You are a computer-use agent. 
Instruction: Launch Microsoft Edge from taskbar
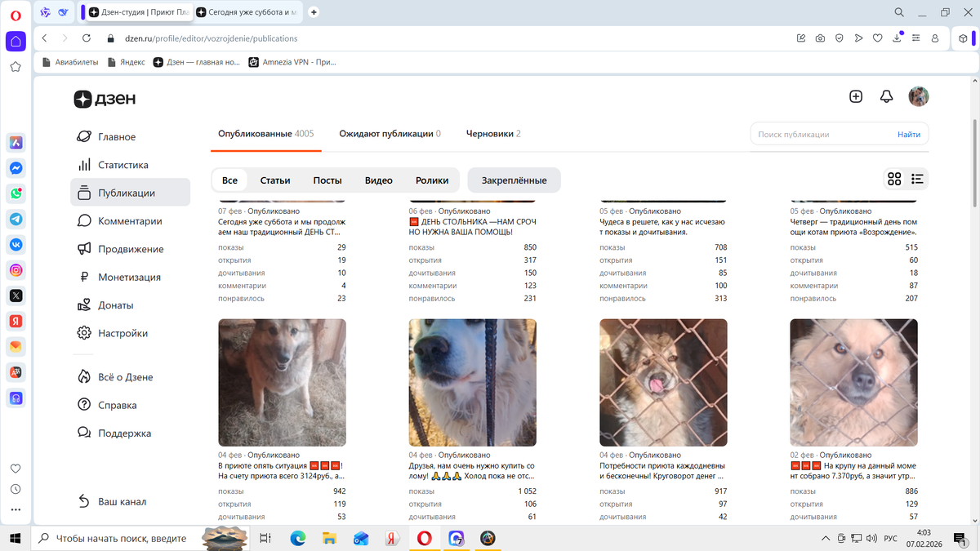click(x=298, y=539)
